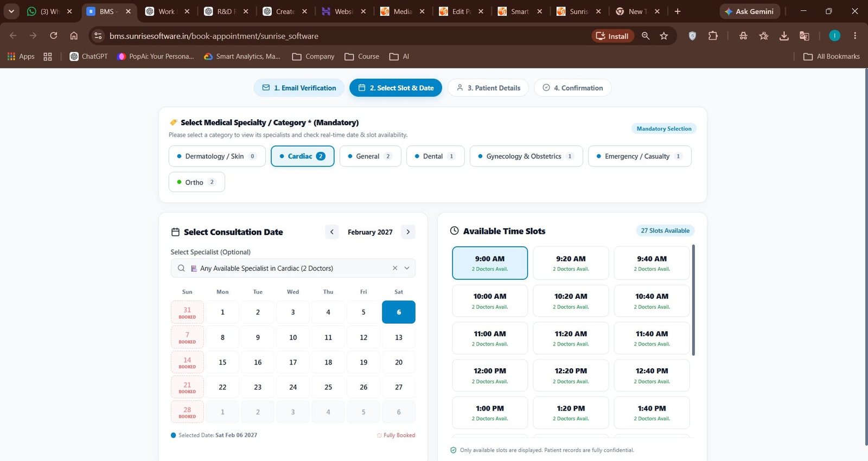Select the Emergency / Casualty category

click(x=640, y=156)
